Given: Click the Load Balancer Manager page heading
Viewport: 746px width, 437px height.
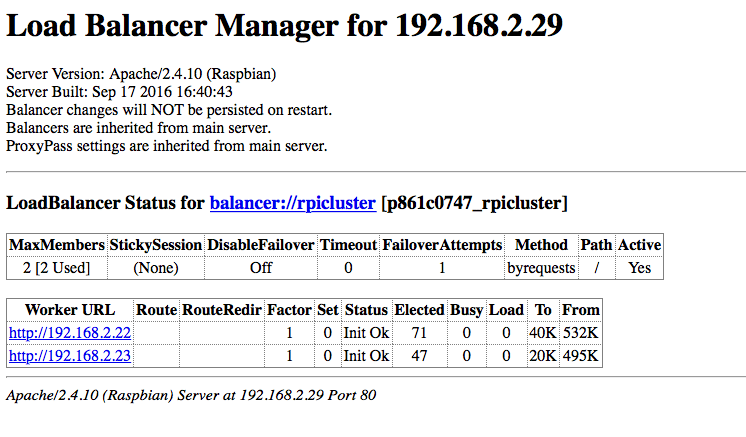Looking at the screenshot, I should click(283, 27).
